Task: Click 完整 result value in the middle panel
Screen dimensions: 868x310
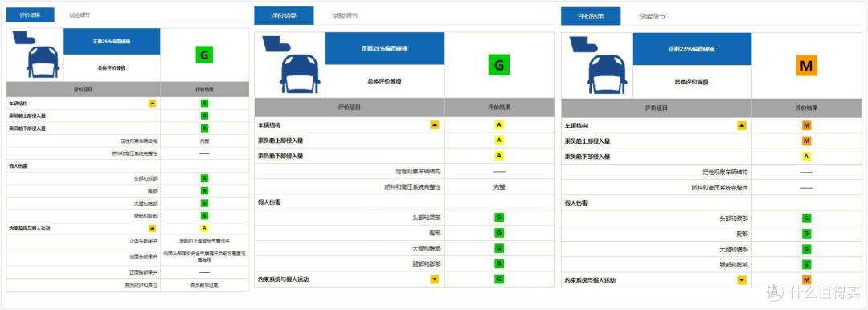Action: click(499, 187)
